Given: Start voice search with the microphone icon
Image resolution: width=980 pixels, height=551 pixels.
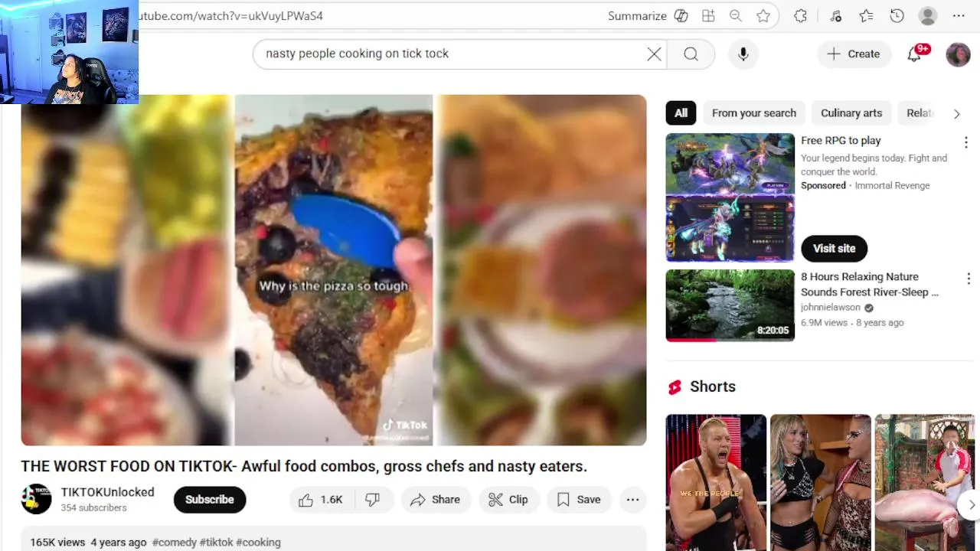Looking at the screenshot, I should coord(743,54).
